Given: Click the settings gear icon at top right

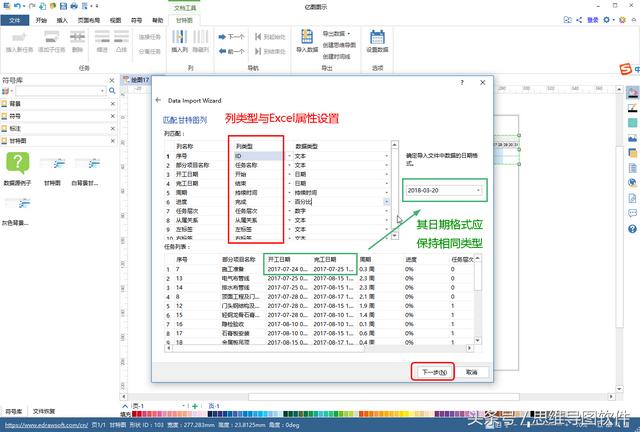Looking at the screenshot, I should pyautogui.click(x=607, y=20).
